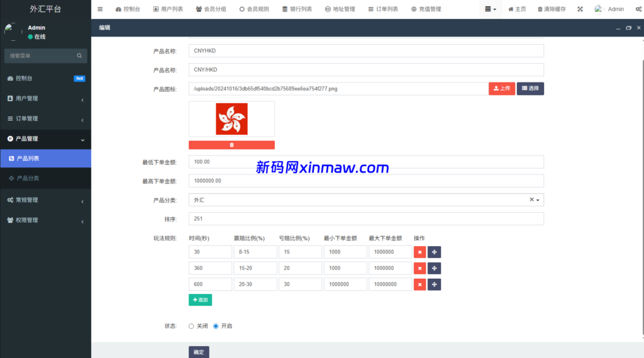This screenshot has height=358, width=644.
Task: Clear the 产品分类 selection with the x
Action: click(x=531, y=199)
